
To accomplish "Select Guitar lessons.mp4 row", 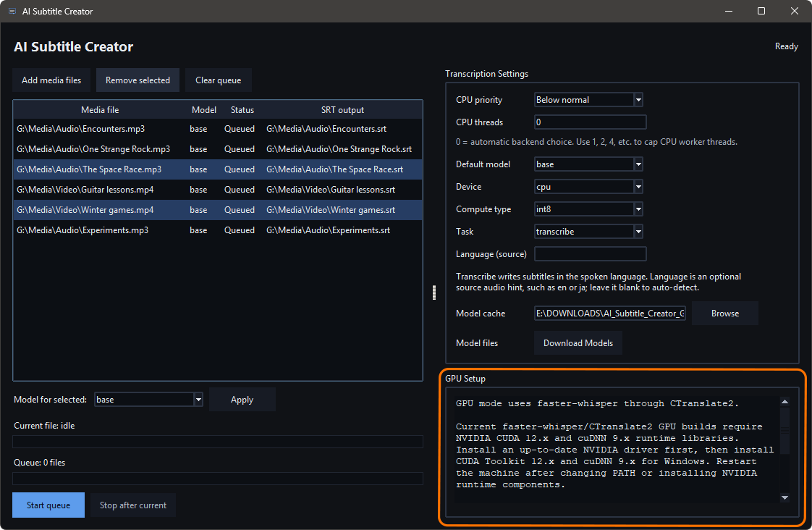I will point(218,190).
